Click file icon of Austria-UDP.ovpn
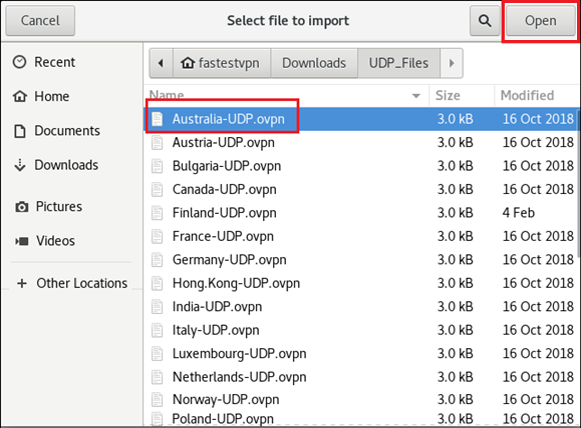The width and height of the screenshot is (581, 428). (x=157, y=142)
